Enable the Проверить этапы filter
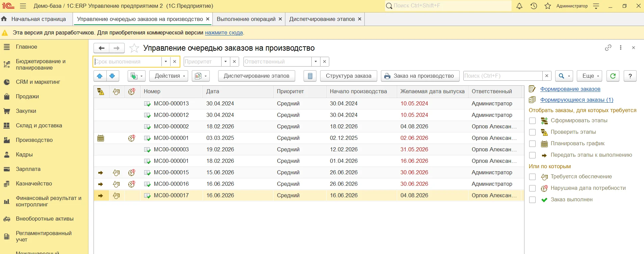Viewport: 644px width, 254px height. 533,132
